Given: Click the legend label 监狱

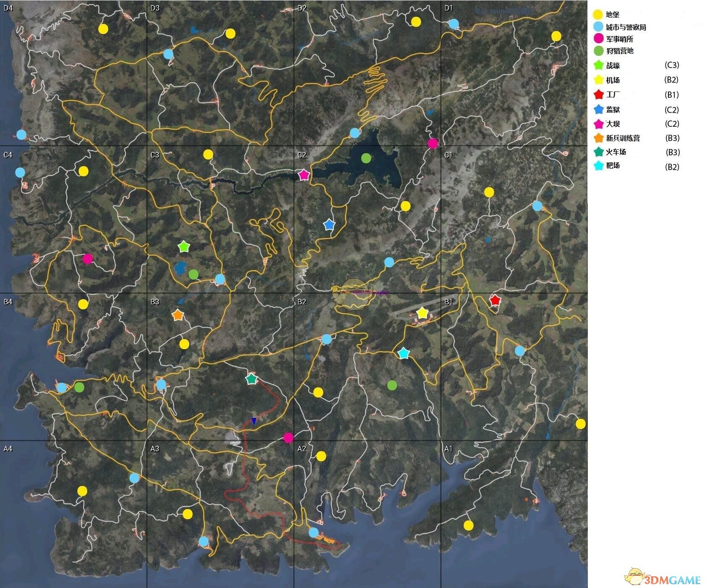Looking at the screenshot, I should pyautogui.click(x=613, y=110).
